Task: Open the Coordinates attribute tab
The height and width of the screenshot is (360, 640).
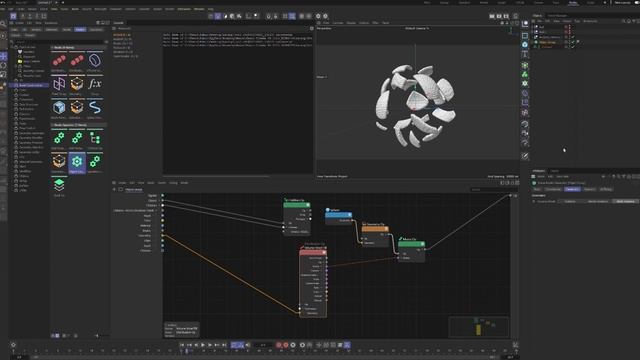Action: click(553, 189)
